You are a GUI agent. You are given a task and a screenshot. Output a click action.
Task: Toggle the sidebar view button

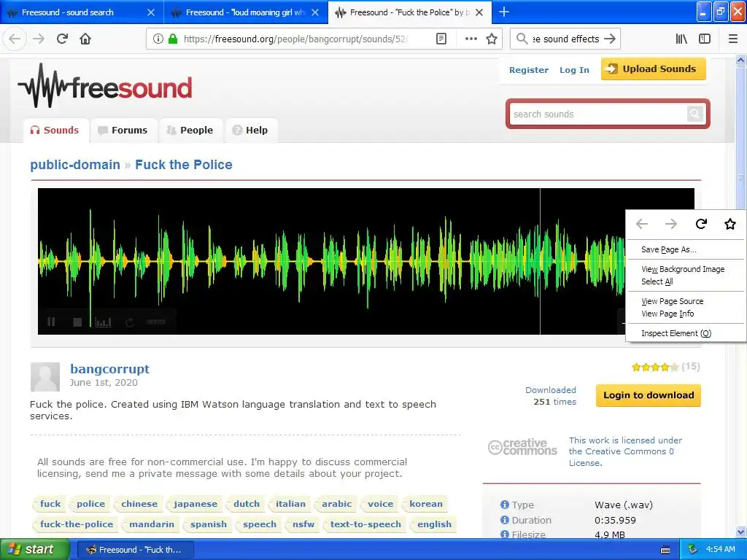(705, 39)
